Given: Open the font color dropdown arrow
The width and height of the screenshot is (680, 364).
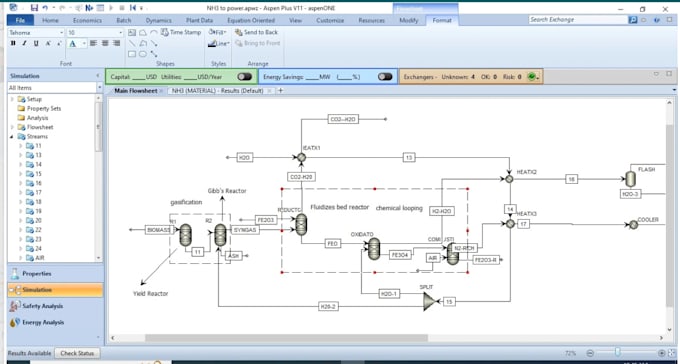Looking at the screenshot, I should click(x=84, y=43).
